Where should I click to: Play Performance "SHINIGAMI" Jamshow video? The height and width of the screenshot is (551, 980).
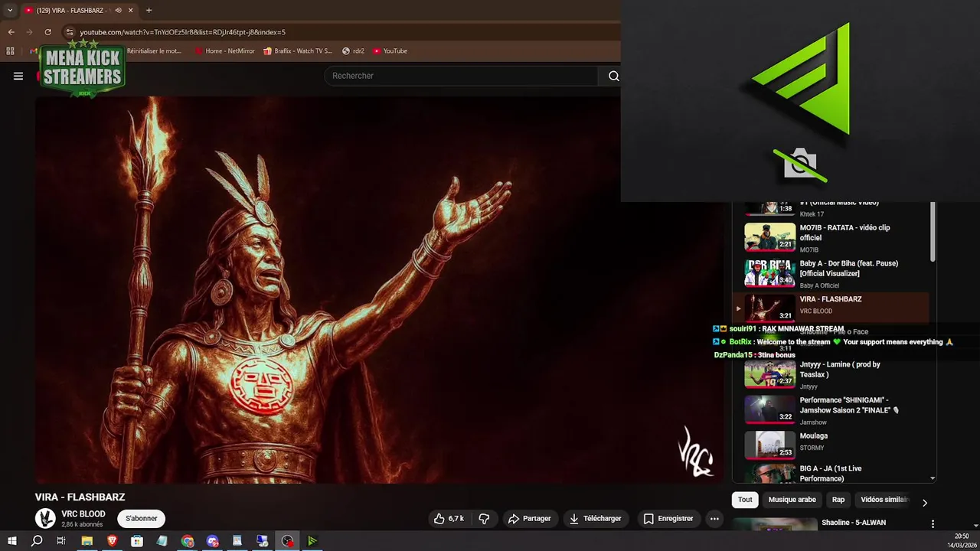click(831, 410)
